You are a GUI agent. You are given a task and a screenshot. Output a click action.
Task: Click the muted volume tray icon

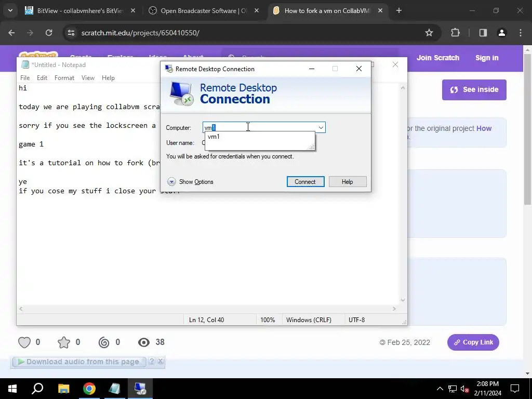tap(464, 389)
